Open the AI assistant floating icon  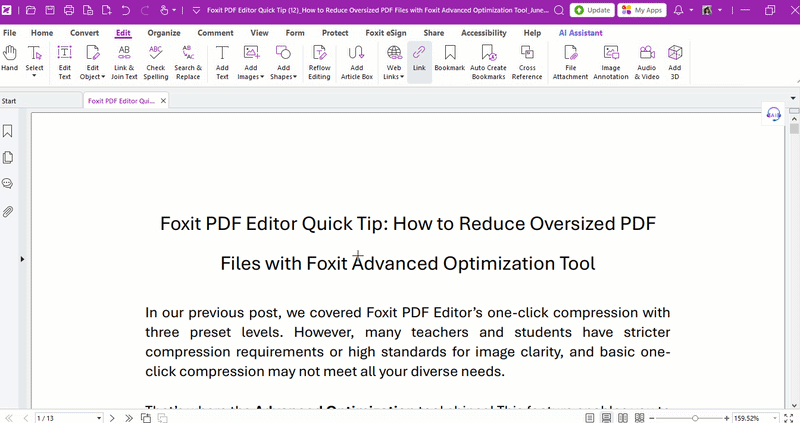pos(773,114)
